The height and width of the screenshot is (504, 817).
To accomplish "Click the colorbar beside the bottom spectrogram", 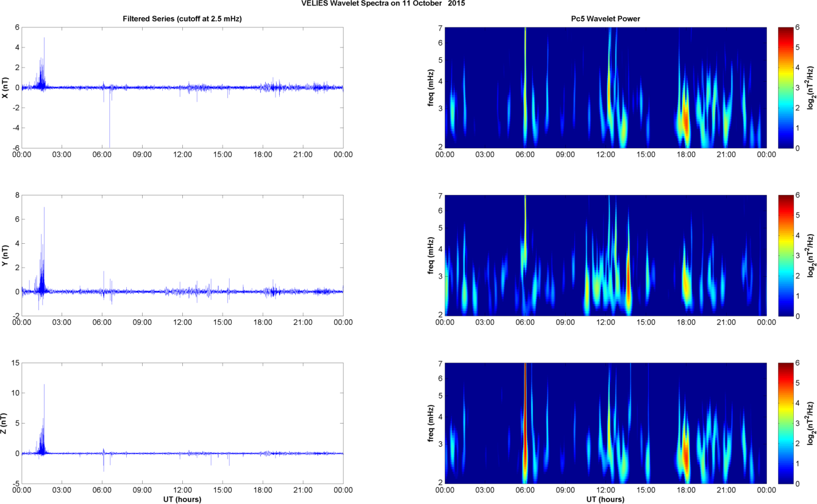I will tap(785, 423).
